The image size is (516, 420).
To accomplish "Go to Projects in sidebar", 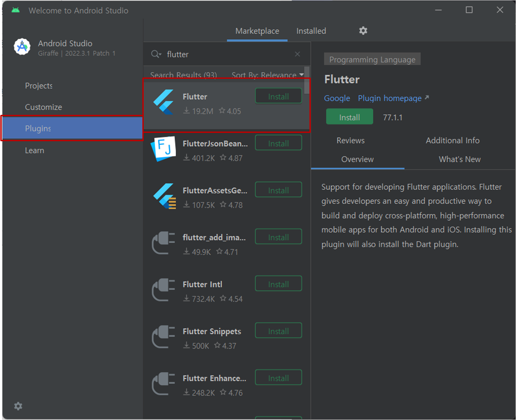I will pos(38,86).
